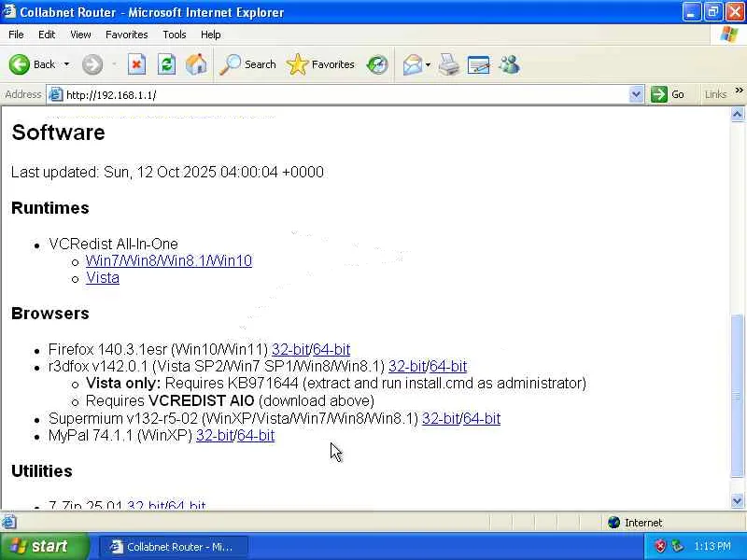Click the VCRedist All-In-One list item
747x560 pixels.
coord(113,244)
